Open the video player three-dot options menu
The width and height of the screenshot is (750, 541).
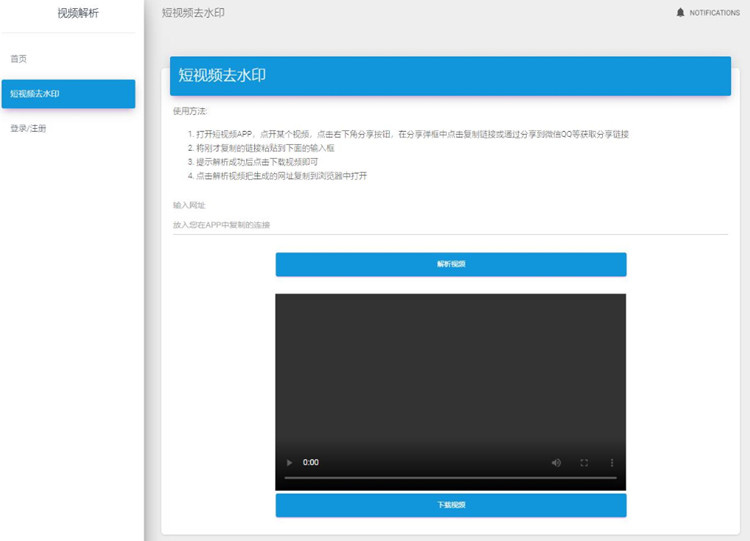[612, 463]
